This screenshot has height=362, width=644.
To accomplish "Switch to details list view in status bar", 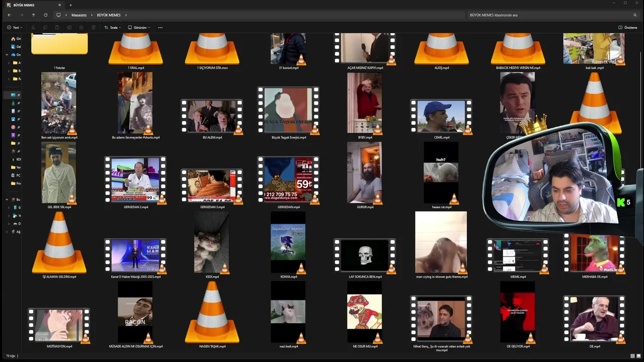I will [x=632, y=356].
